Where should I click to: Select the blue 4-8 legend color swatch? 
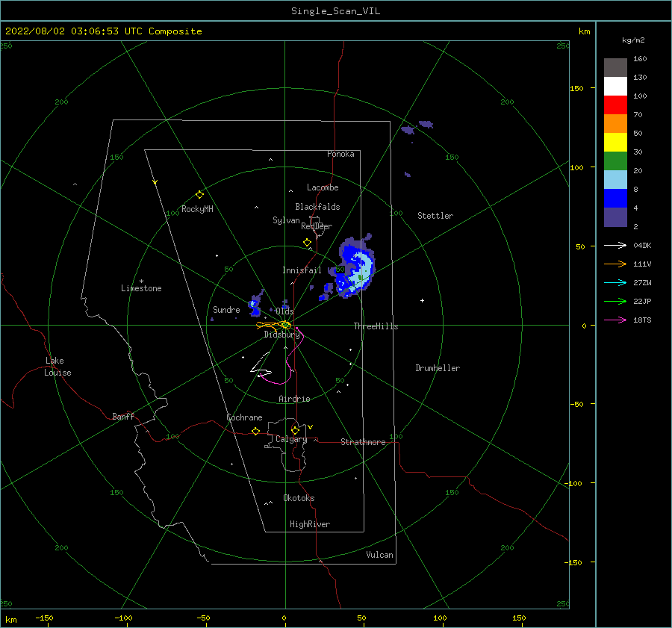pos(615,199)
